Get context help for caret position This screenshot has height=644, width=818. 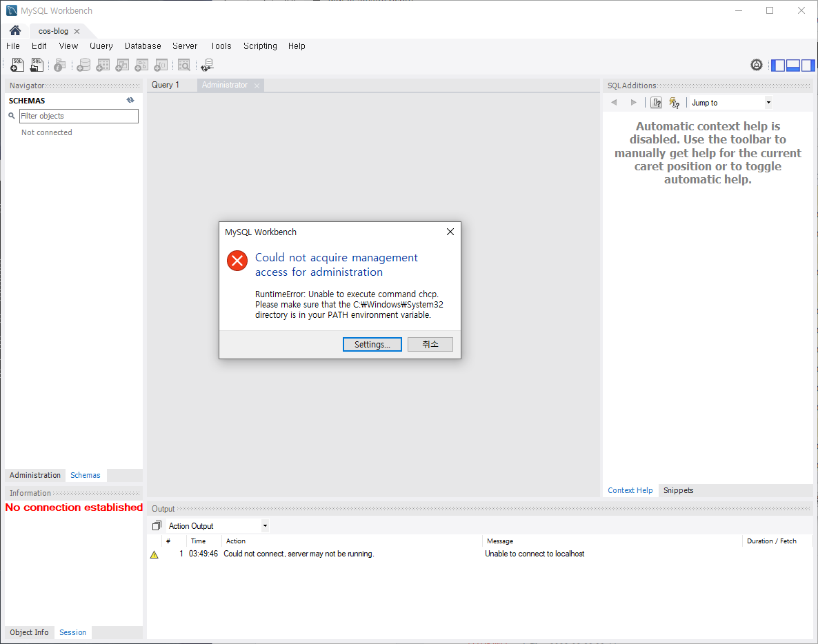click(657, 103)
